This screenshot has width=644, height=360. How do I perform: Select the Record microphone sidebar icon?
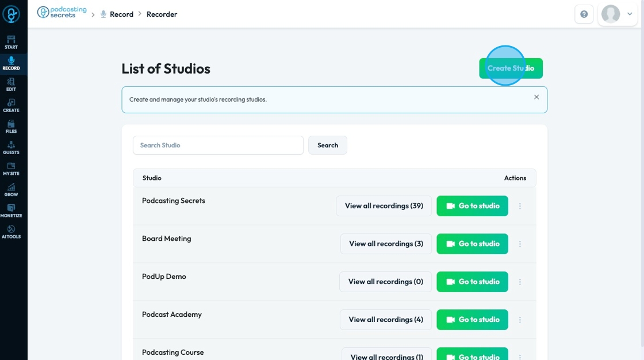(x=11, y=64)
